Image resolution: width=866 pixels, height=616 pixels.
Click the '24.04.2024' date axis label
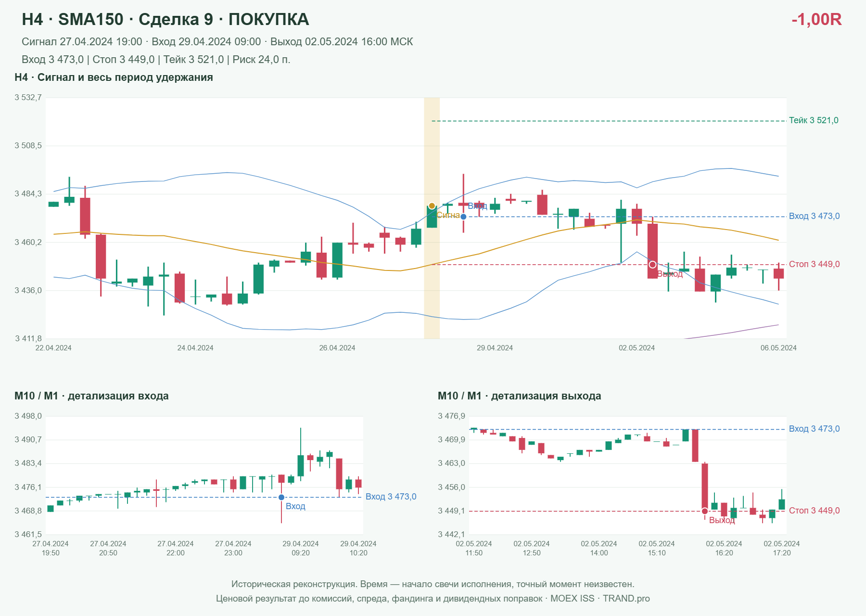tap(195, 348)
